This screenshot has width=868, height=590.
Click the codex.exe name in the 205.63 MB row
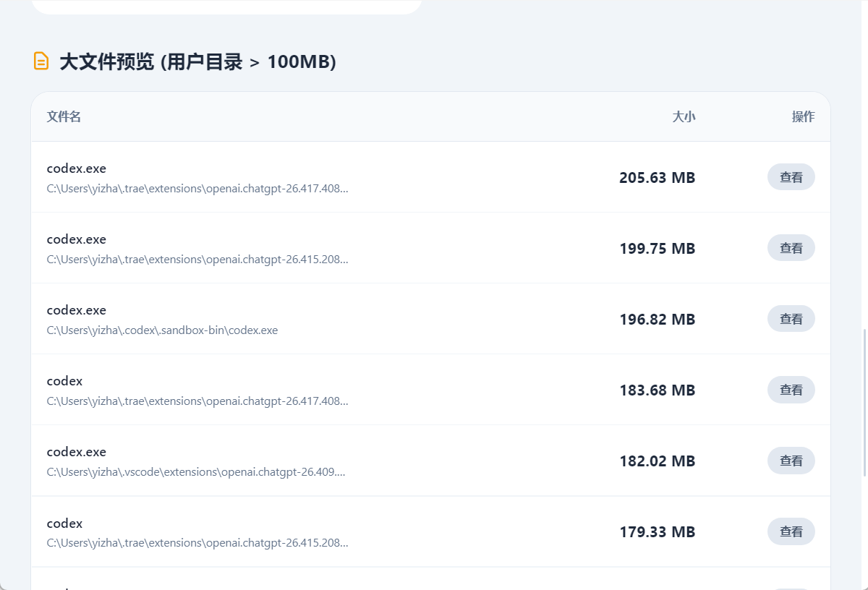77,168
